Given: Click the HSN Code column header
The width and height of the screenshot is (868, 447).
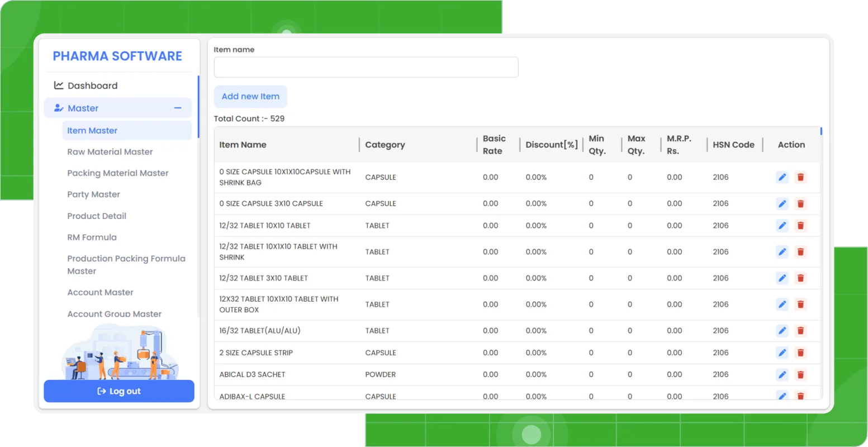Looking at the screenshot, I should [x=733, y=145].
